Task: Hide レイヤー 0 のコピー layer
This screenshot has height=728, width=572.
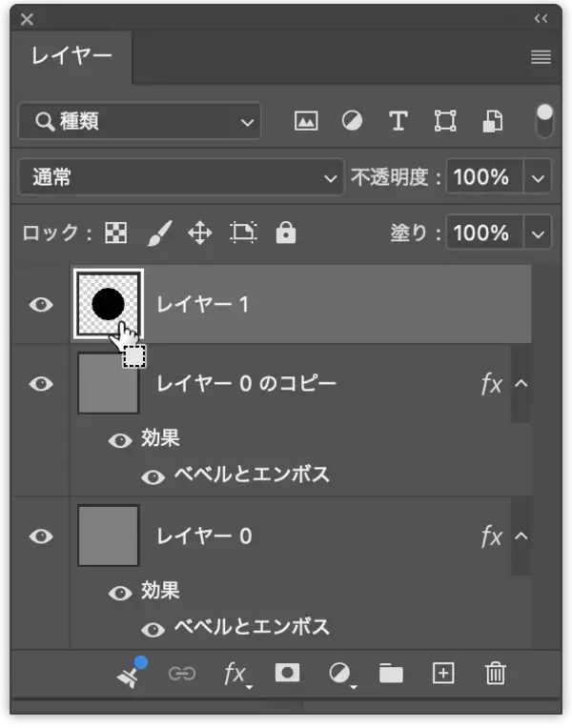Action: point(41,384)
